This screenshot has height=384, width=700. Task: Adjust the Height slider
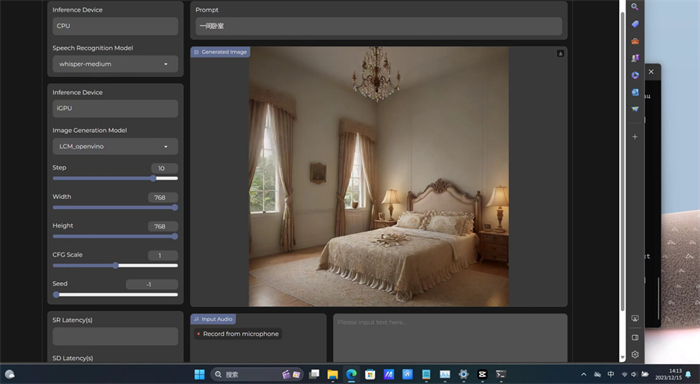[115, 236]
